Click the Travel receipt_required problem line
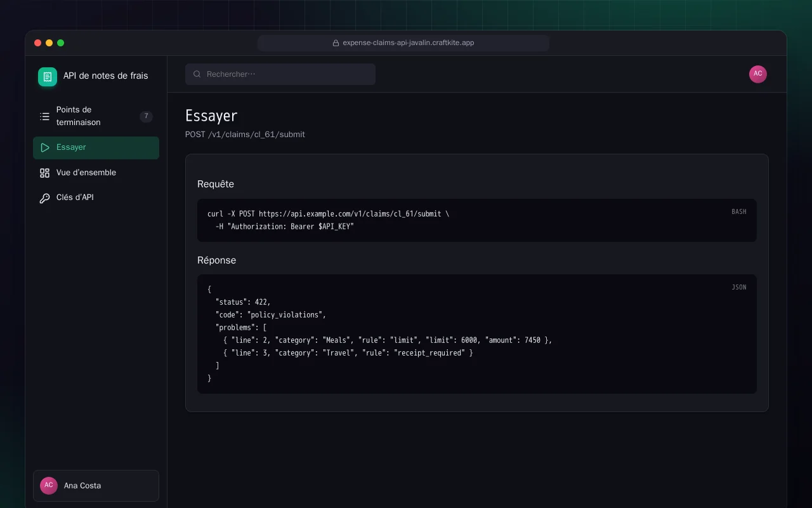Image resolution: width=812 pixels, height=508 pixels. pos(348,353)
